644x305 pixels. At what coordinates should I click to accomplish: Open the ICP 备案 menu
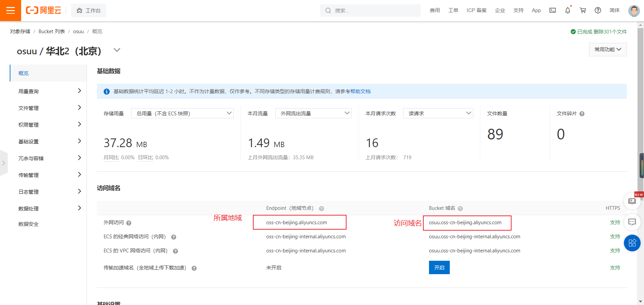click(477, 10)
